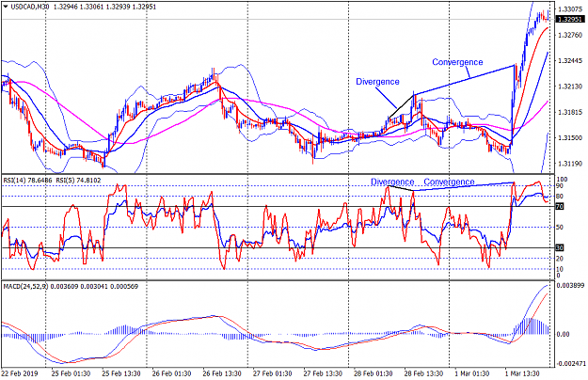Click the 28 Feb 13:30 time label
This screenshot has width=588, height=380.
point(423,374)
